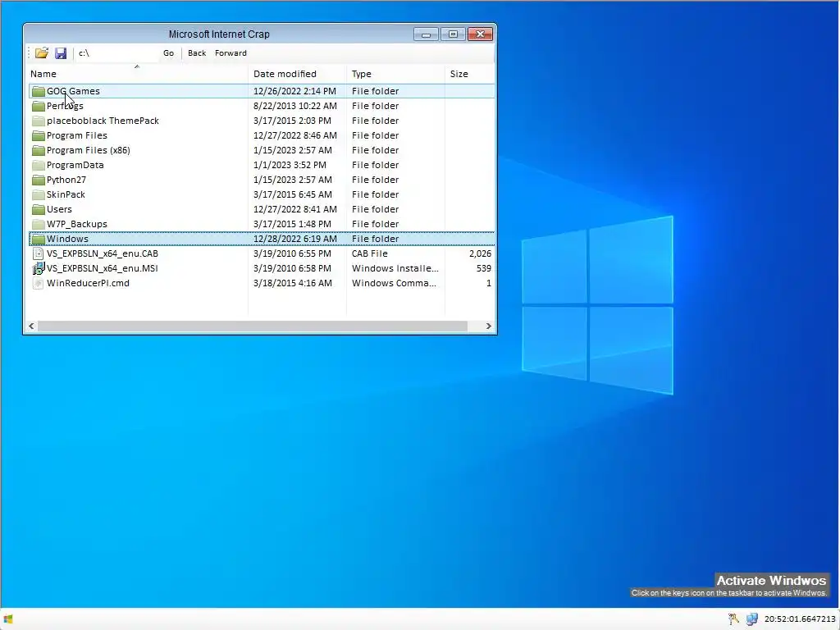Viewport: 840px width, 630px height.
Task: Select VS_EXPBSLN_x64_enu.MSI file name
Action: click(103, 268)
